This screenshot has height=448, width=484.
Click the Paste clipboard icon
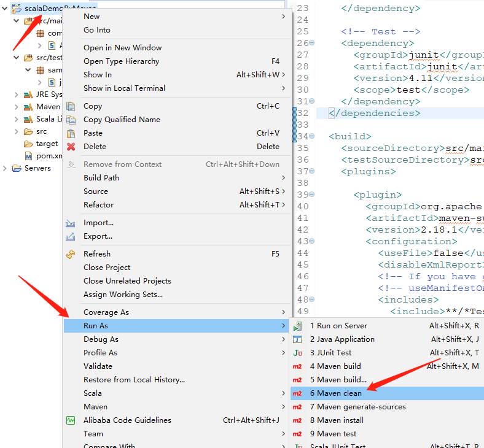(71, 133)
